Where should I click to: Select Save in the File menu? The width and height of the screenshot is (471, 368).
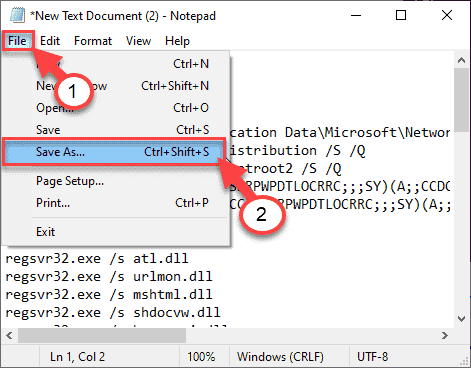(115, 130)
